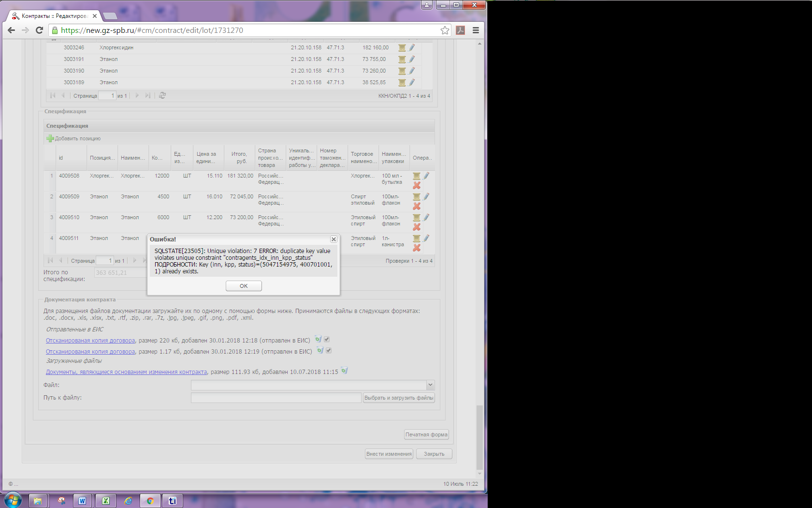Toggle checkbox for the 1.17 кб file
Screen dimensions: 812x508
pos(329,351)
